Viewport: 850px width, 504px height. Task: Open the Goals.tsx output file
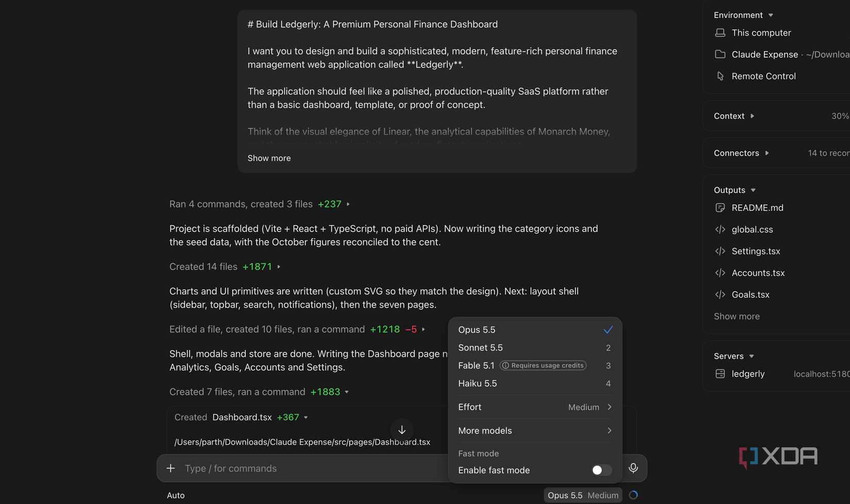[751, 294]
